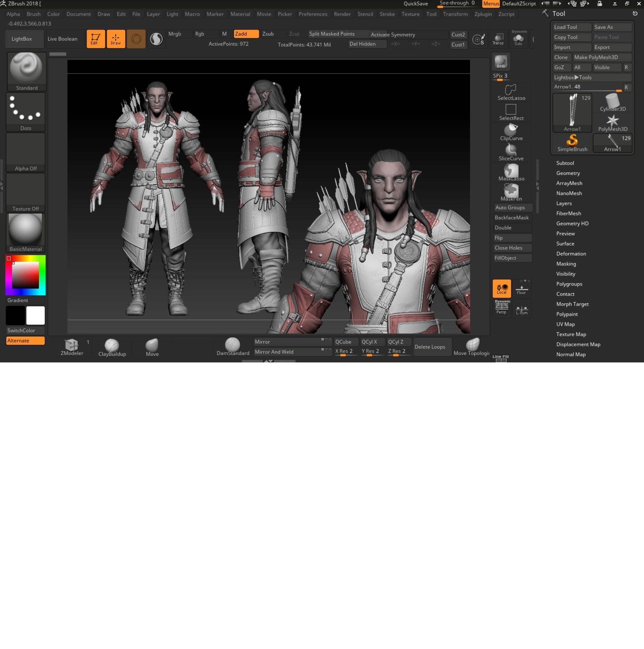
Task: Toggle the Double sided display
Action: coord(512,228)
